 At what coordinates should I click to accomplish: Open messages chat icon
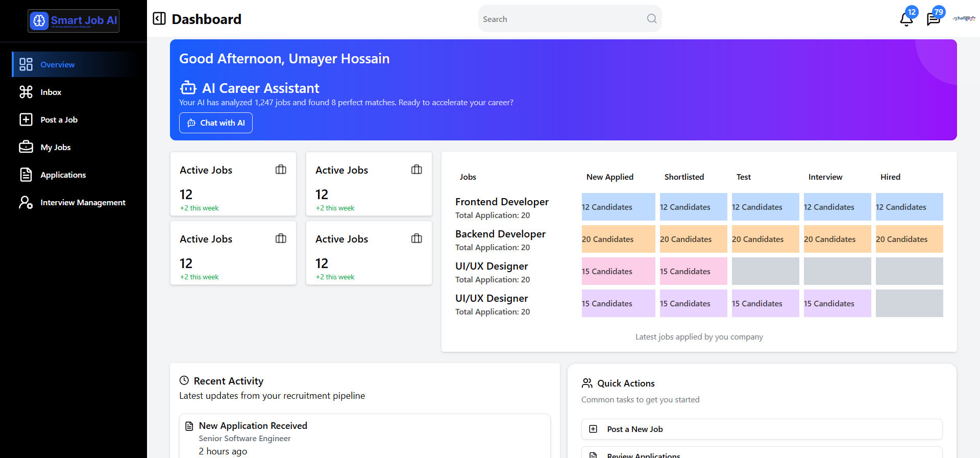pos(934,19)
